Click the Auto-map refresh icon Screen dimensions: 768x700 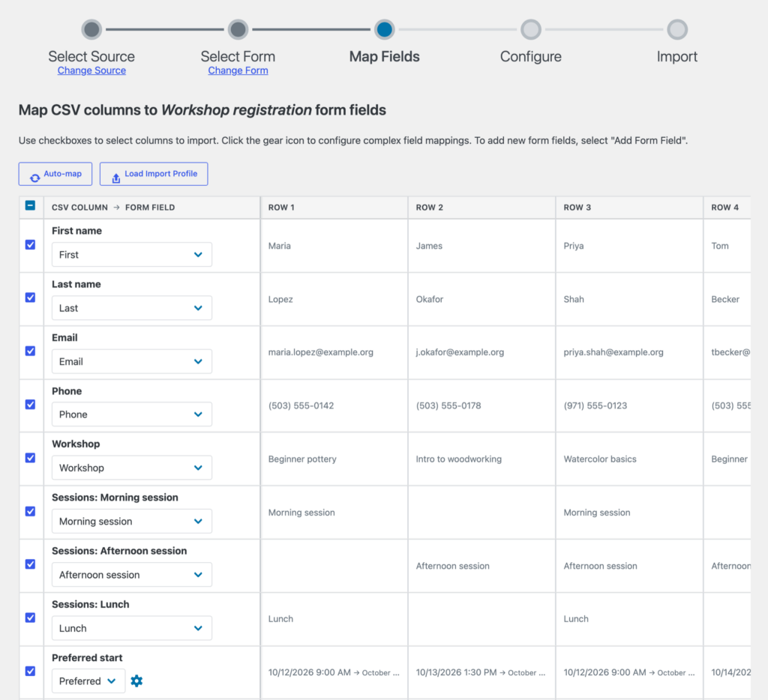click(x=34, y=178)
